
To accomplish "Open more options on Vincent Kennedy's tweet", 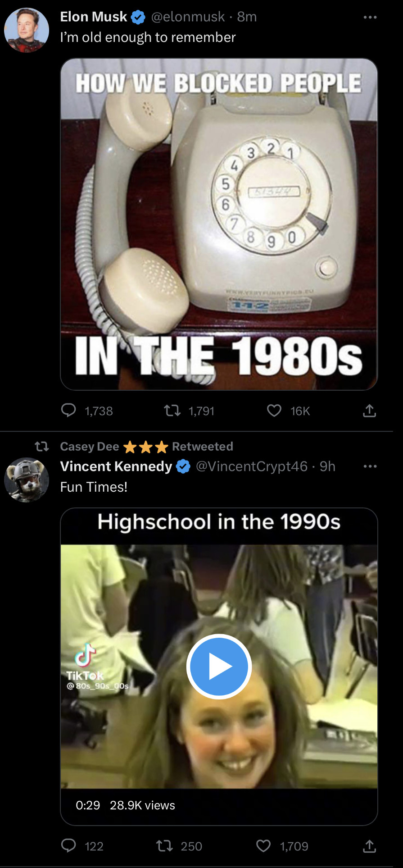I will click(x=370, y=466).
